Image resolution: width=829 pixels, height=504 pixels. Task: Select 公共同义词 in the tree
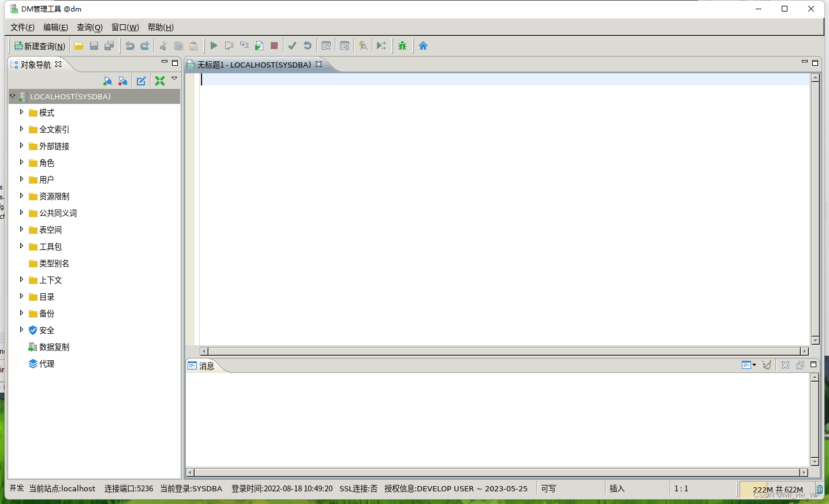tap(58, 213)
